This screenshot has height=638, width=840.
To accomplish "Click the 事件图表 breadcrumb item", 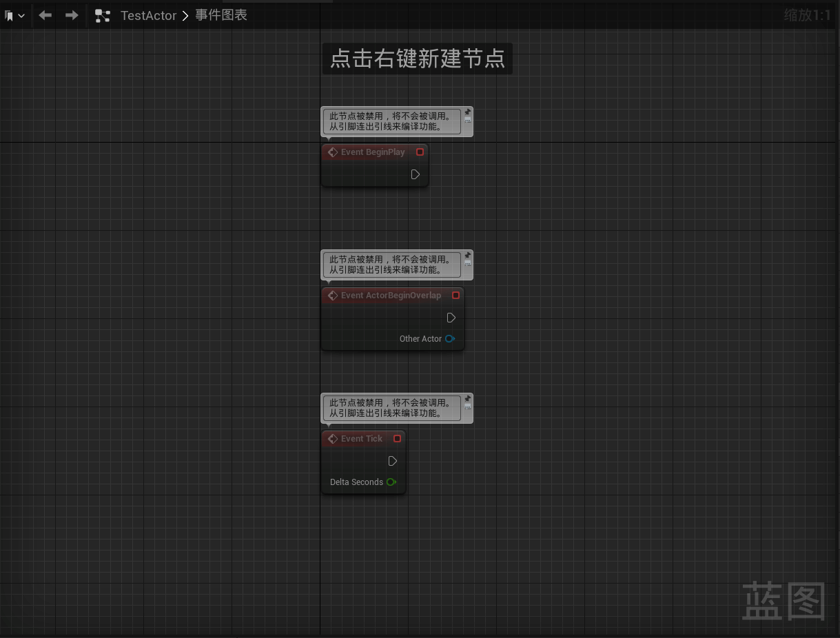I will coord(221,15).
